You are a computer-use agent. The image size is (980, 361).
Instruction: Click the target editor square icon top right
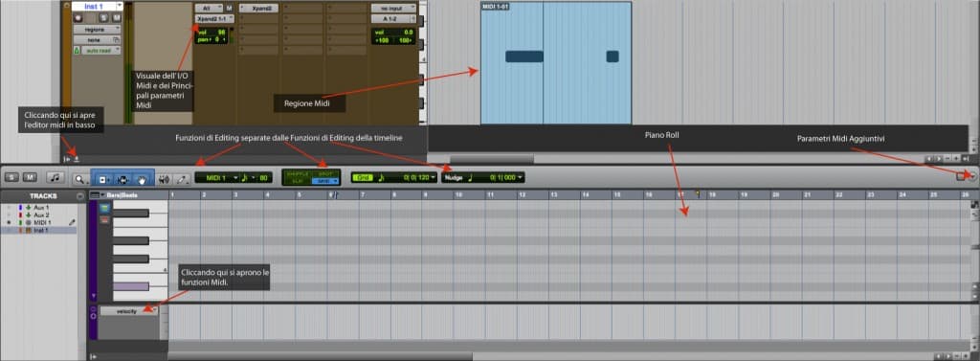tap(962, 177)
